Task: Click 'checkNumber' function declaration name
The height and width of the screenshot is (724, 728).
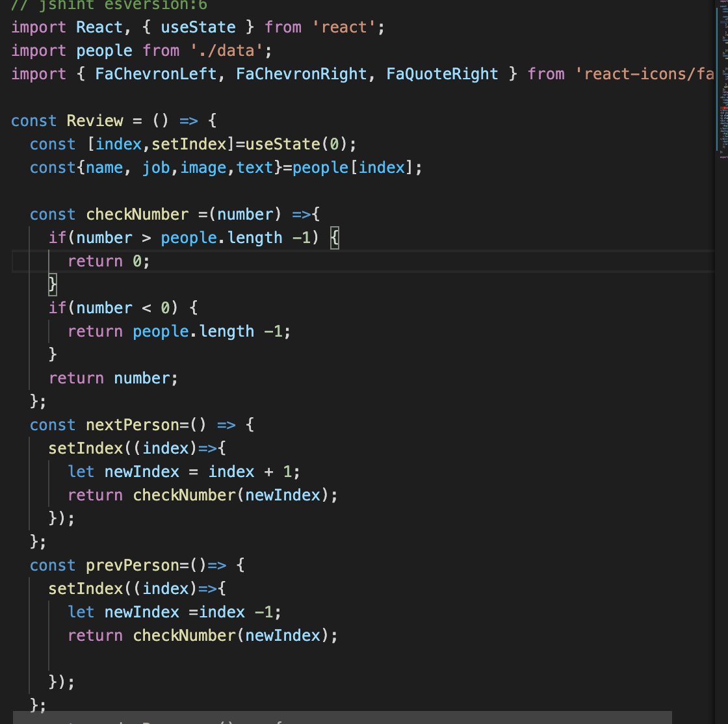Action: (x=137, y=214)
